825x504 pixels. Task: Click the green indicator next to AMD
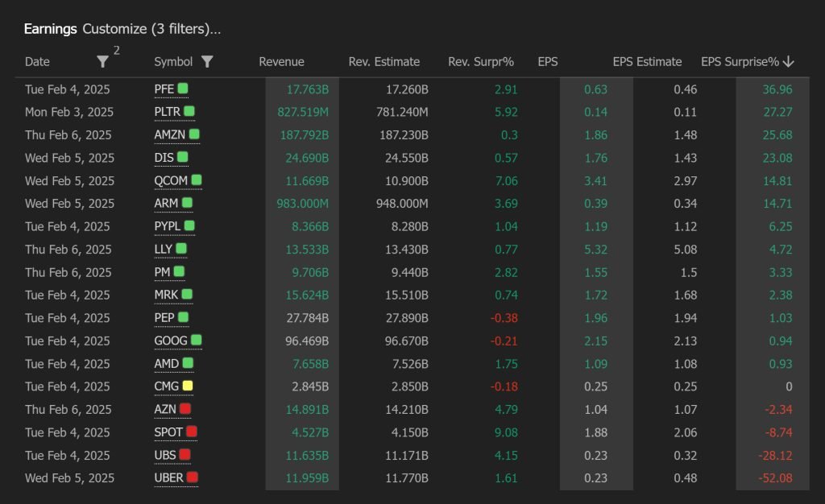[x=188, y=362]
